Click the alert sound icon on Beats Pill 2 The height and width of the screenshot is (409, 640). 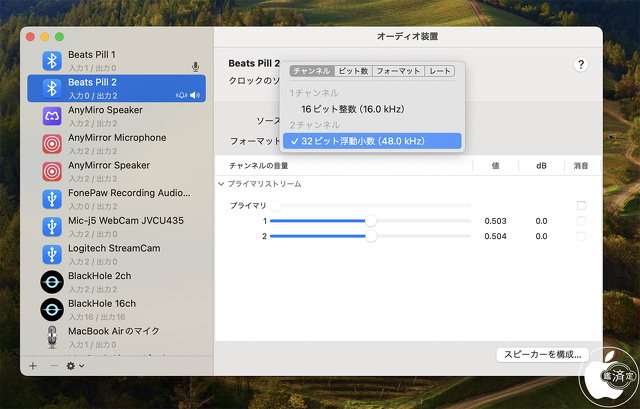pyautogui.click(x=181, y=95)
